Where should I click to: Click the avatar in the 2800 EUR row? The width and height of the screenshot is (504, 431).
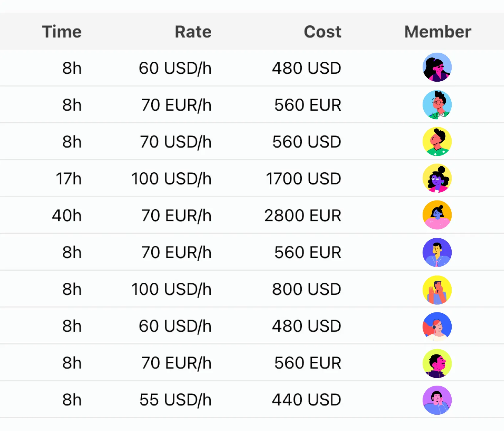pyautogui.click(x=437, y=215)
